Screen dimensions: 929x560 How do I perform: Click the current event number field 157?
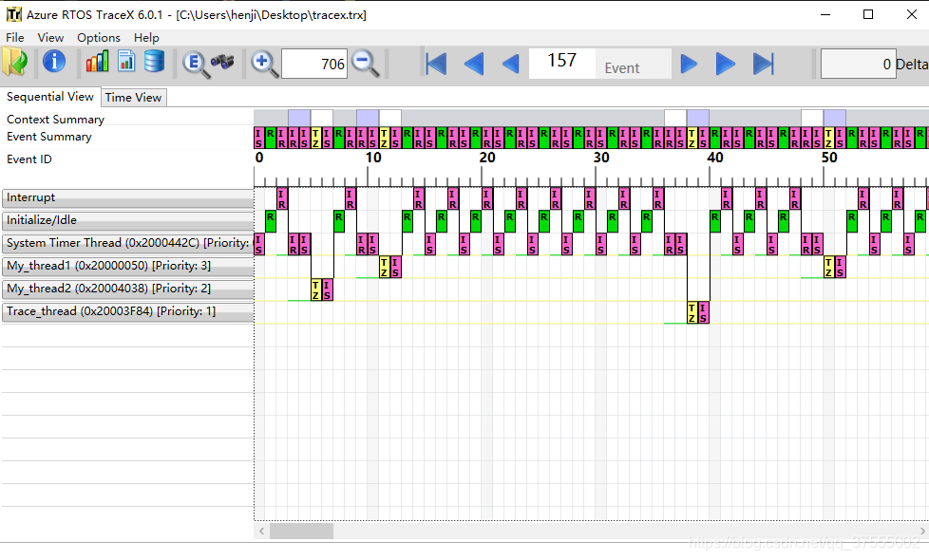click(x=561, y=64)
